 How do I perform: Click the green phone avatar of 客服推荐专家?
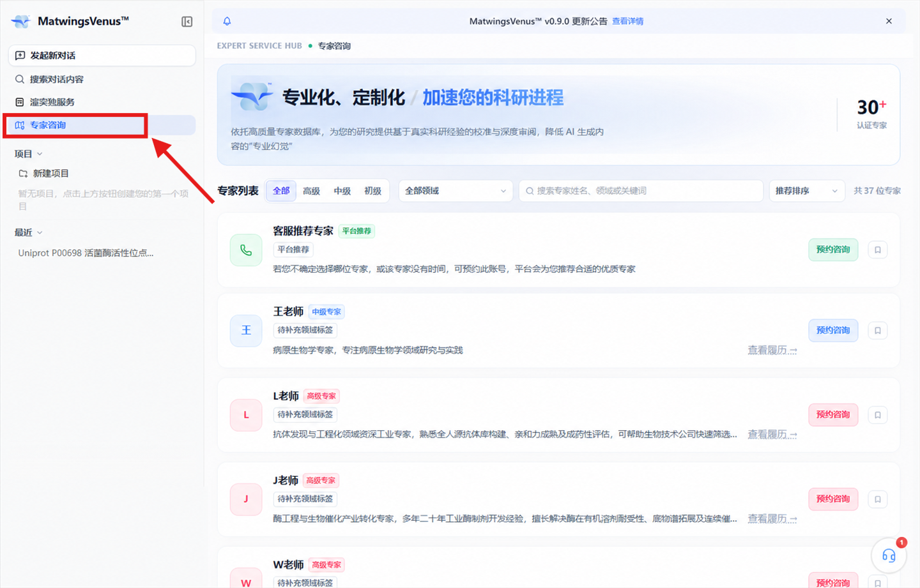(x=246, y=250)
